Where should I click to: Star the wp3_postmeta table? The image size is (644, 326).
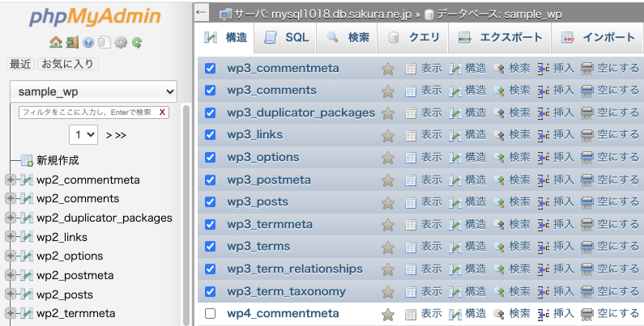(x=388, y=180)
